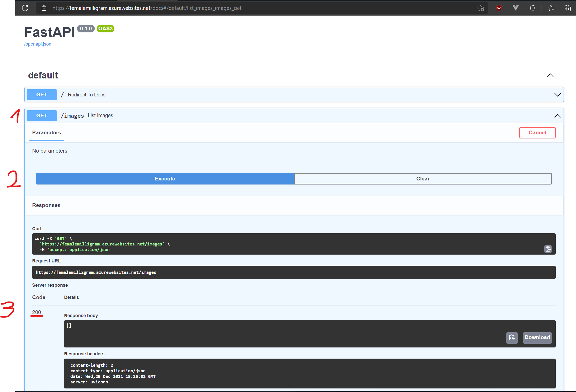Viewport: 576px width, 392px height.
Task: Select the Parameters tab
Action: (46, 133)
